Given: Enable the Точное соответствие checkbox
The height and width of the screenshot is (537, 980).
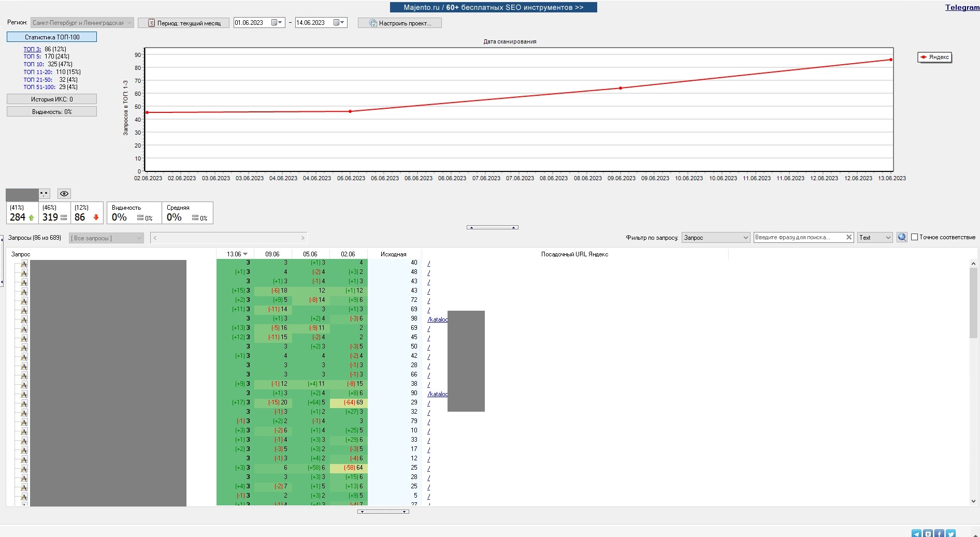Looking at the screenshot, I should tap(914, 237).
